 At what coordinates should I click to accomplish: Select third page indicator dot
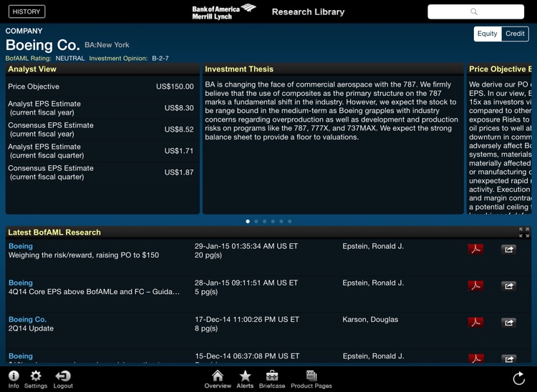click(x=264, y=221)
